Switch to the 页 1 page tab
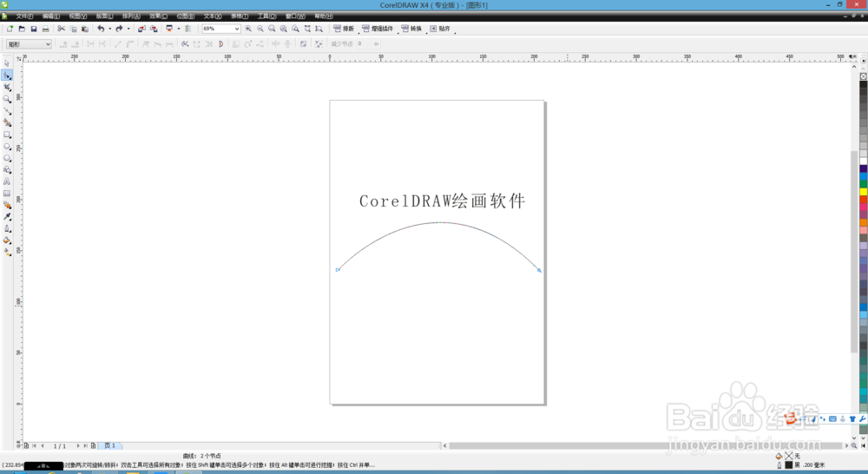This screenshot has width=868, height=474. (x=109, y=445)
